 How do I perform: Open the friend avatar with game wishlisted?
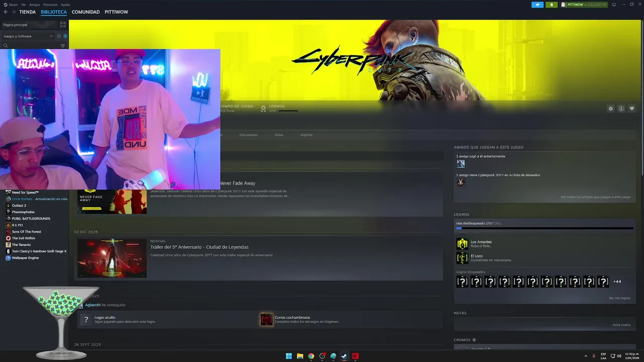tap(460, 183)
